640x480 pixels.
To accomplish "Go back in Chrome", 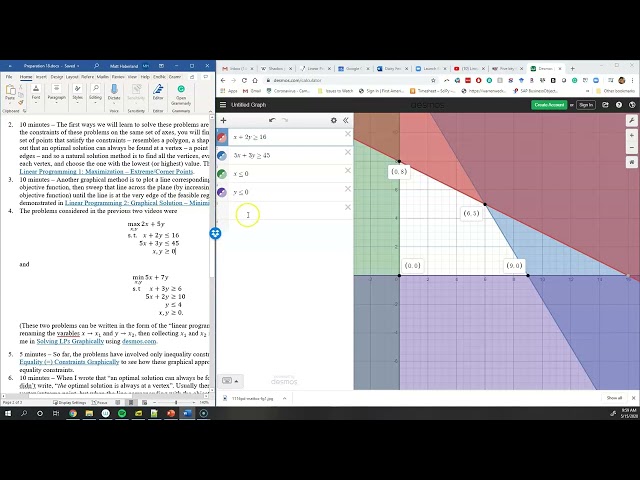I will pyautogui.click(x=223, y=80).
